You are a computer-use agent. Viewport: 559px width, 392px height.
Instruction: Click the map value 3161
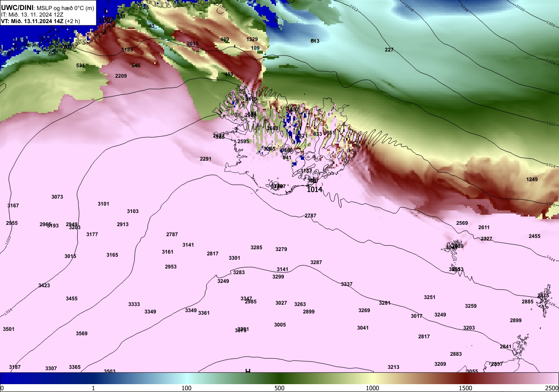(x=168, y=252)
